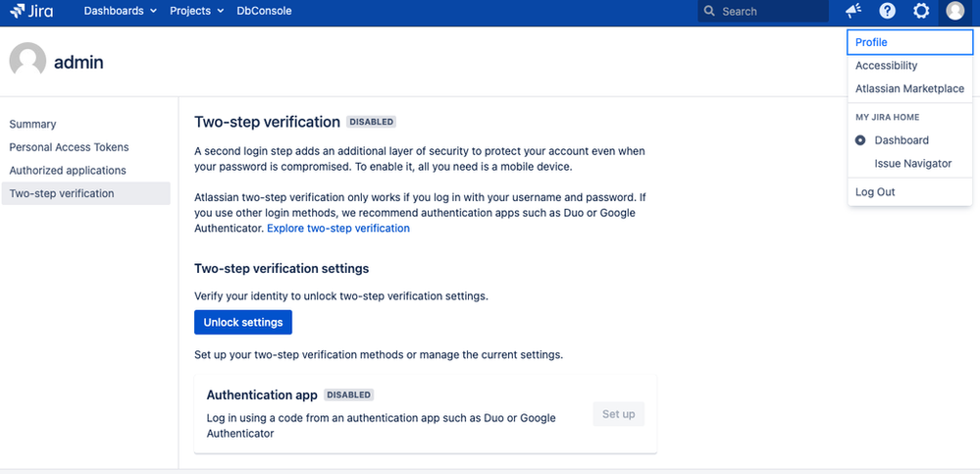This screenshot has height=474, width=980.
Task: Click Log Out in user menu
Action: click(x=875, y=192)
